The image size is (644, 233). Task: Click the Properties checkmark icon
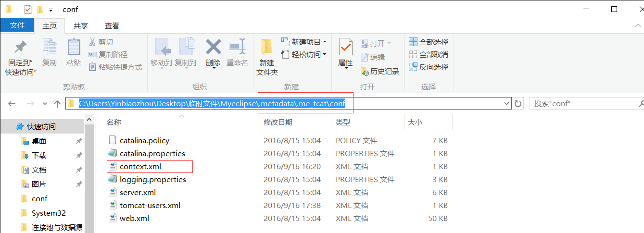[x=346, y=47]
